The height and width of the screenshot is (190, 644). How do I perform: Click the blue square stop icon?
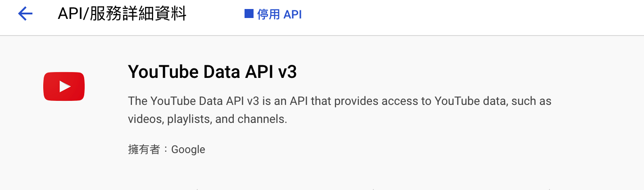(x=249, y=14)
